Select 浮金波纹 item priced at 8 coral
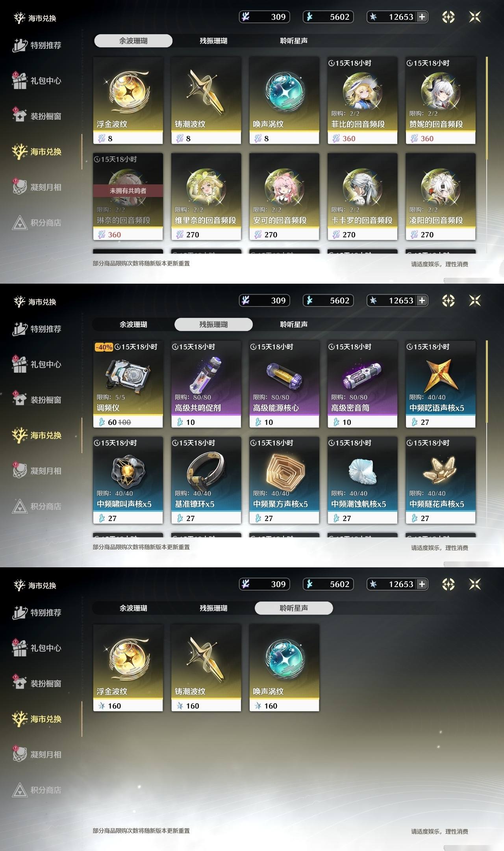Viewport: 504px width, 851px height. click(x=128, y=100)
